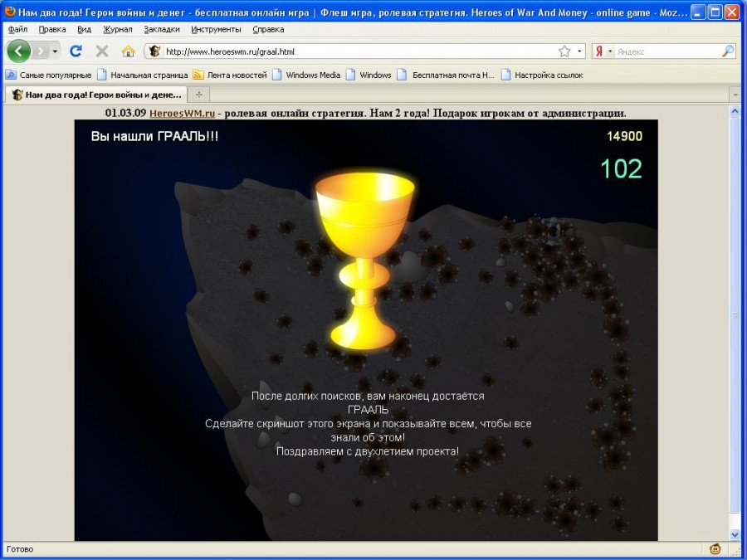Click the counter value 102

point(621,168)
